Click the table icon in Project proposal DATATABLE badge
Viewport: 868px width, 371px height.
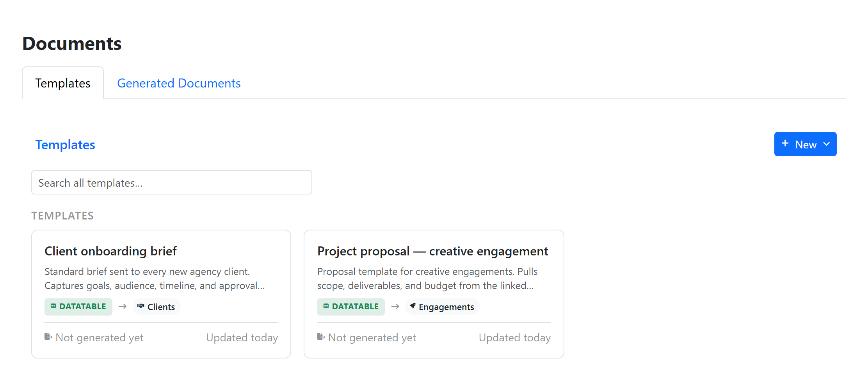pos(326,306)
